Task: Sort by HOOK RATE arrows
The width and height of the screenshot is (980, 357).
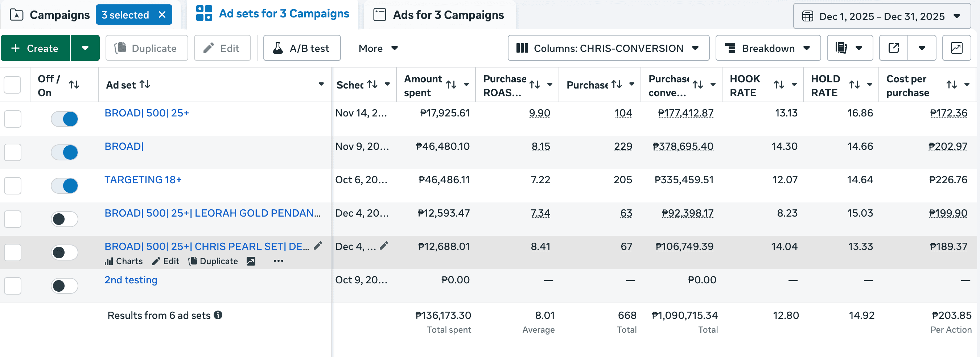Action: pyautogui.click(x=779, y=85)
